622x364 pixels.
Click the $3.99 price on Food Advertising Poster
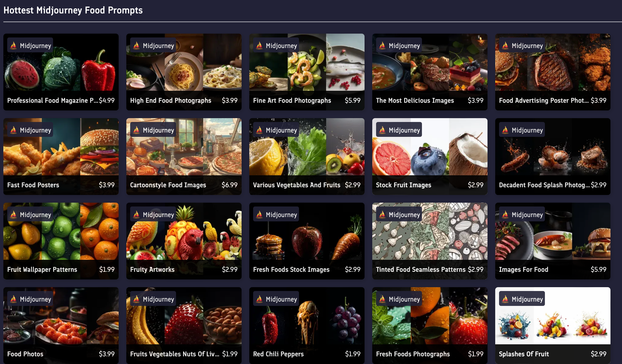(598, 100)
